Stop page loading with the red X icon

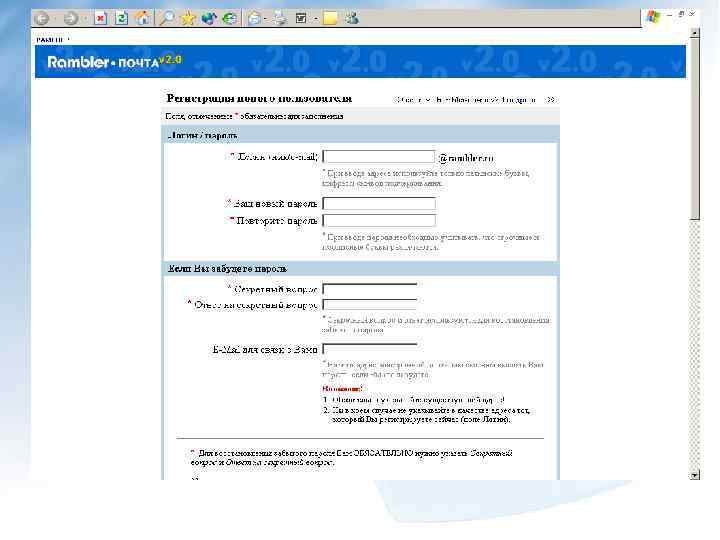[100, 18]
